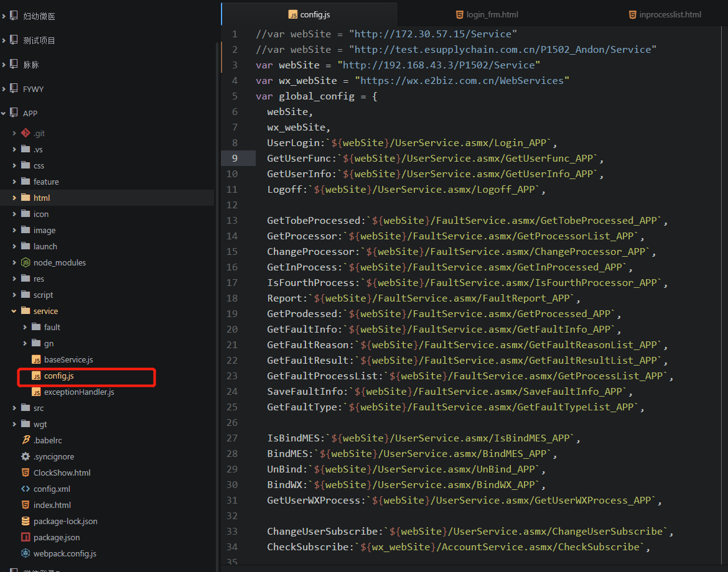Click the folder icon of feature
728x572 pixels.
[26, 182]
